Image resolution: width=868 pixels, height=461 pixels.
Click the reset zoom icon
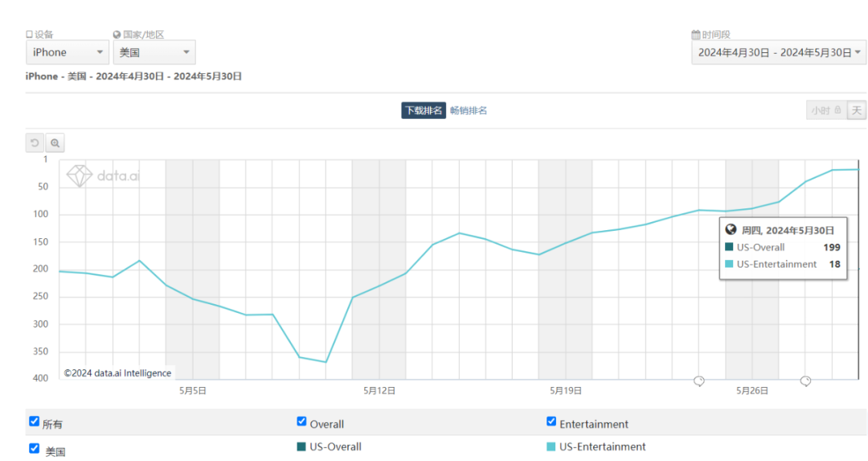[35, 143]
